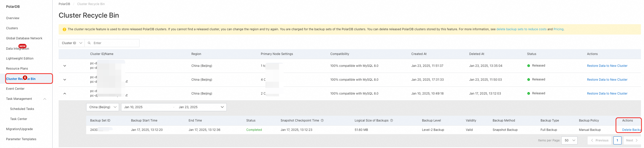
Task: Open Event Center
Action: pyautogui.click(x=15, y=89)
